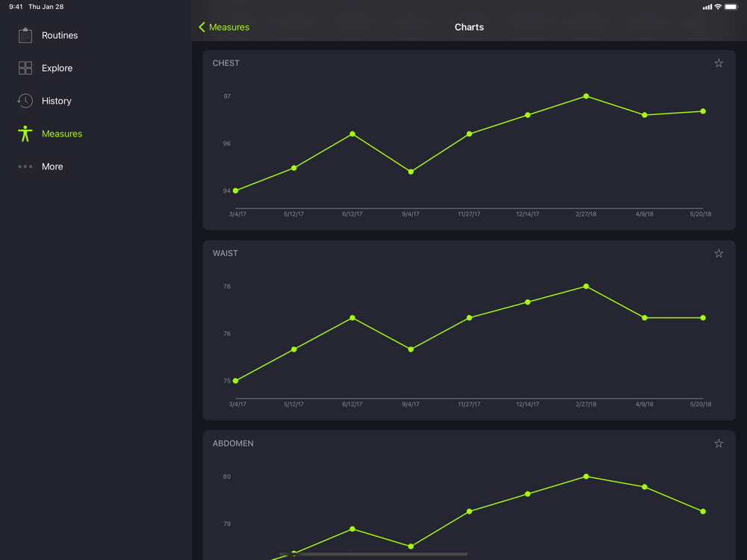This screenshot has width=747, height=560.
Task: Go to More in sidebar
Action: point(52,167)
